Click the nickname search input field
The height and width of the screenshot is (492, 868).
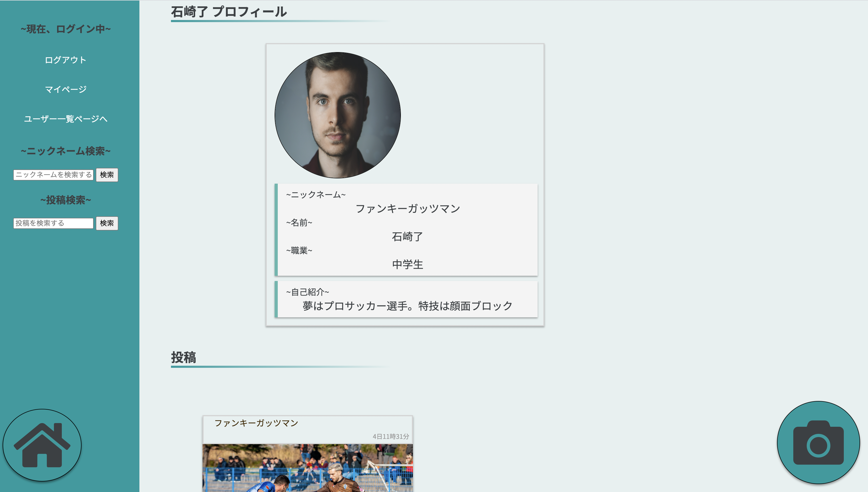click(x=53, y=175)
